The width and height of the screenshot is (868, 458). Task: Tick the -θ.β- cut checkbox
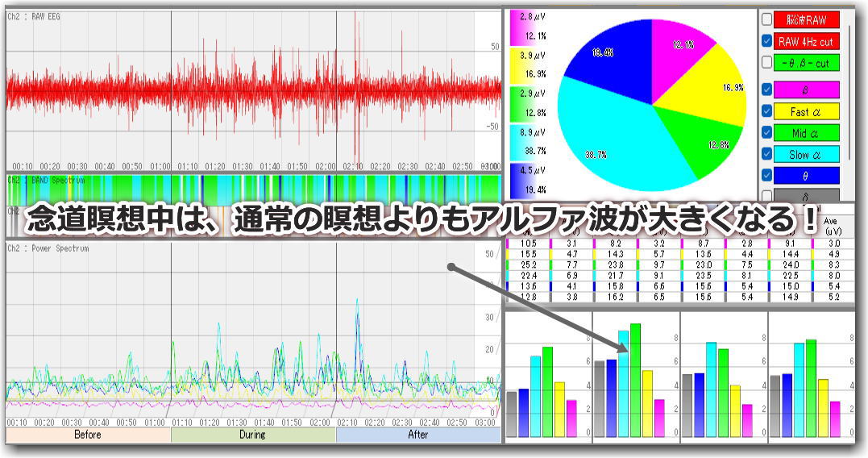766,62
